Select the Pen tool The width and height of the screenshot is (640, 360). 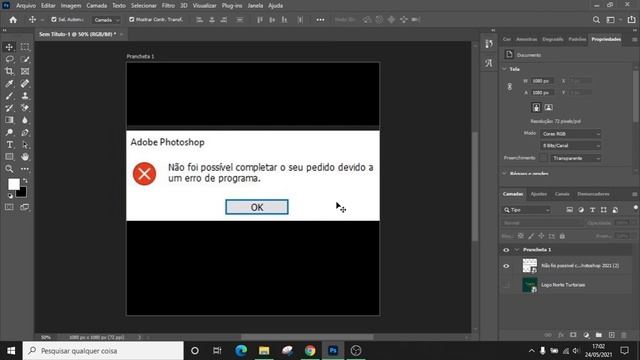pos(25,132)
